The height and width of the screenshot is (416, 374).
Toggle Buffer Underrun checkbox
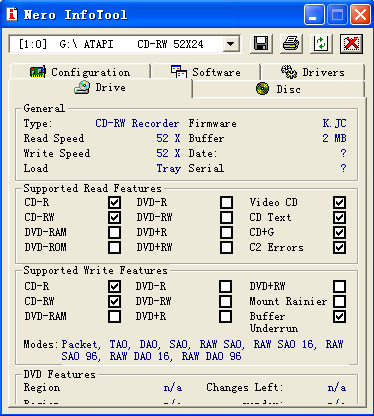[x=339, y=316]
